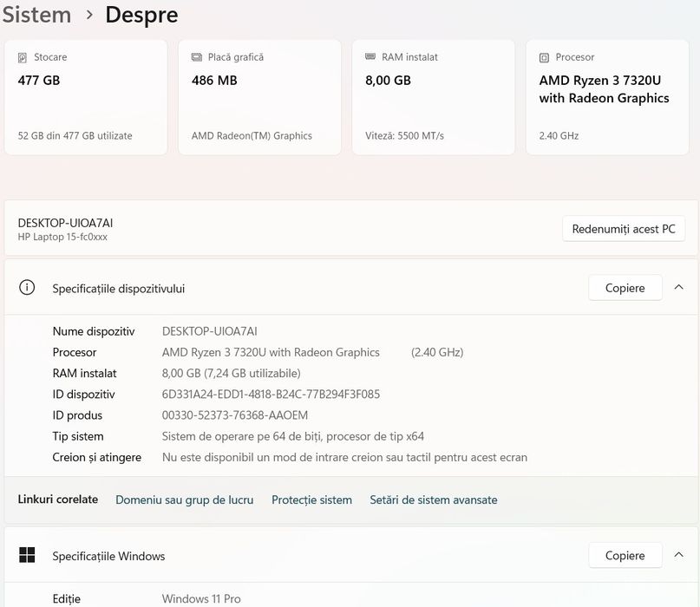Collapse the Specificațiile dispozitivului section
700x607 pixels.
point(678,288)
